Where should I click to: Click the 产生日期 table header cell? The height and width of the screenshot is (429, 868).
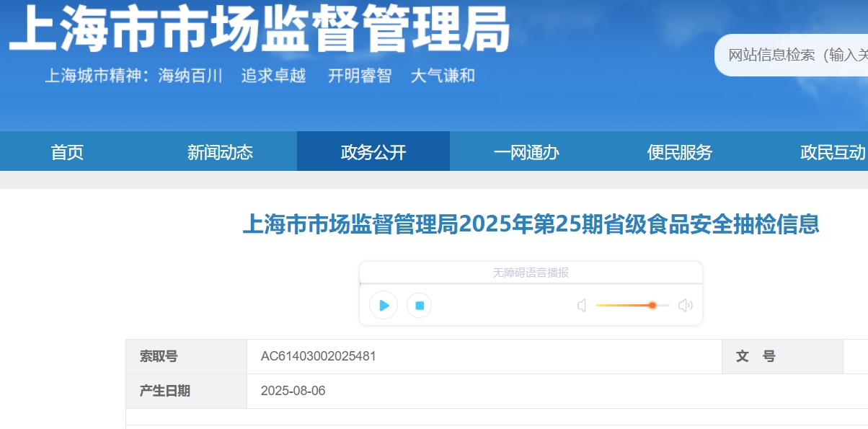click(165, 391)
